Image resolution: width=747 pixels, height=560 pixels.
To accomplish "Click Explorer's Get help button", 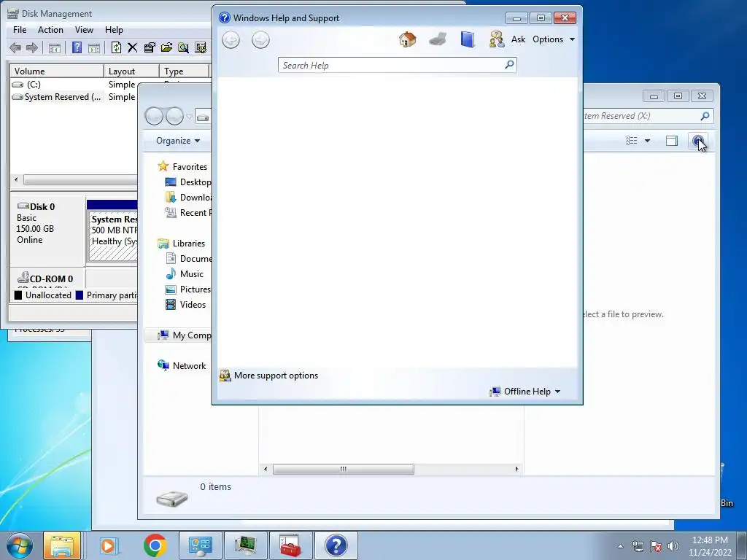I will 698,141.
